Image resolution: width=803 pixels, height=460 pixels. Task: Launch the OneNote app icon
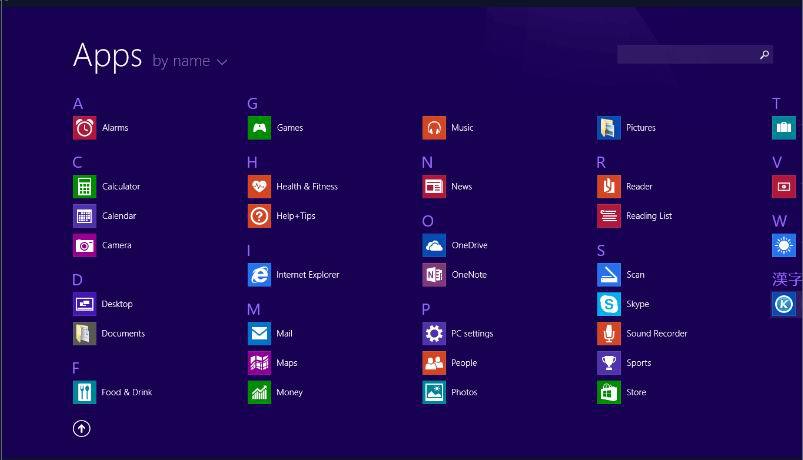434,275
